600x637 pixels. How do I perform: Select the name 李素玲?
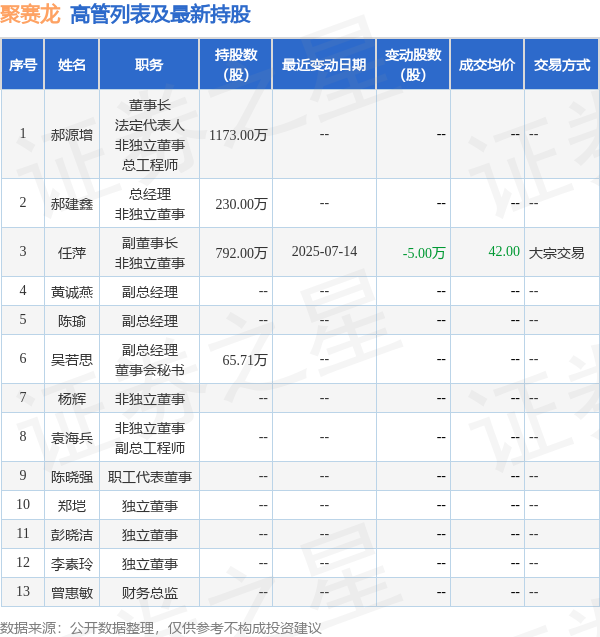72,564
